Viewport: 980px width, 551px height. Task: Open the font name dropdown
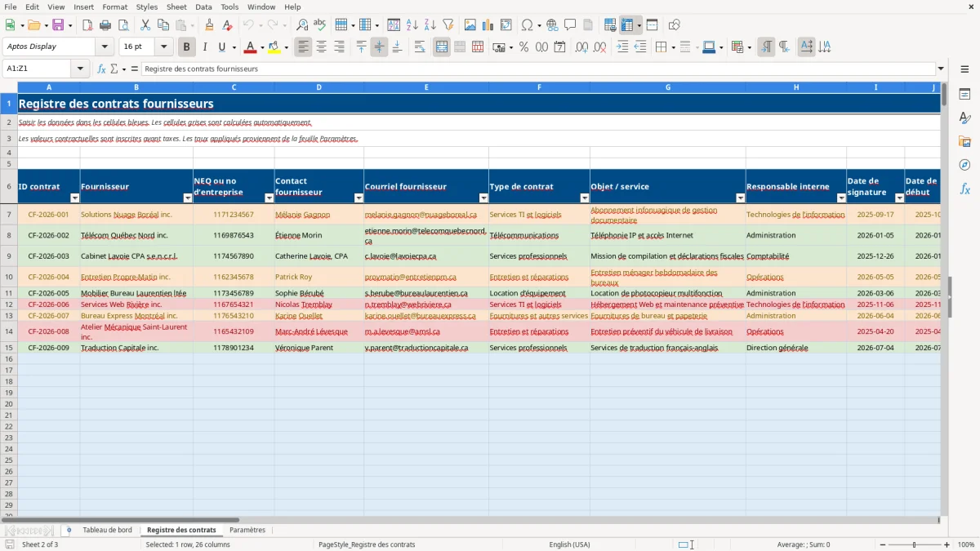pos(105,47)
